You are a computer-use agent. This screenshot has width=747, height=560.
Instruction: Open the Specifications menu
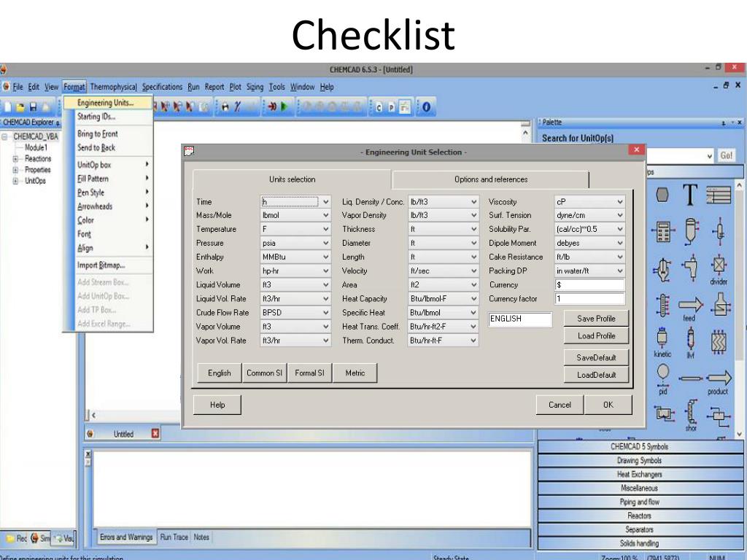pos(163,87)
